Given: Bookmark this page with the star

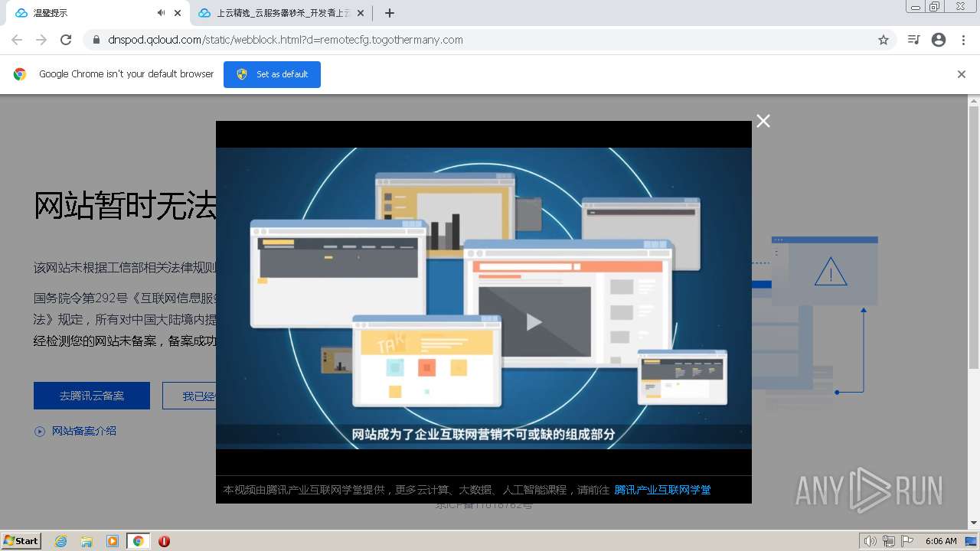Looking at the screenshot, I should [884, 40].
